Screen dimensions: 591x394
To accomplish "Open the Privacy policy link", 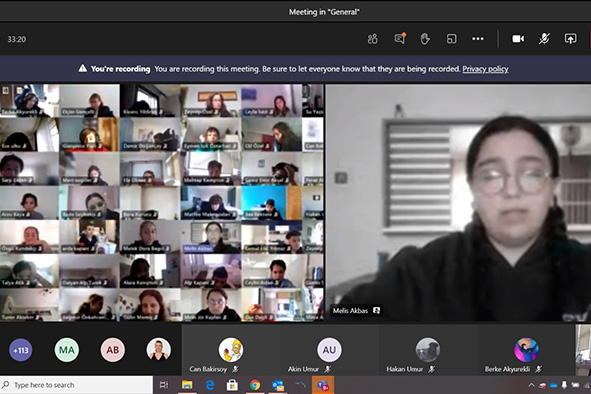I will tap(485, 69).
